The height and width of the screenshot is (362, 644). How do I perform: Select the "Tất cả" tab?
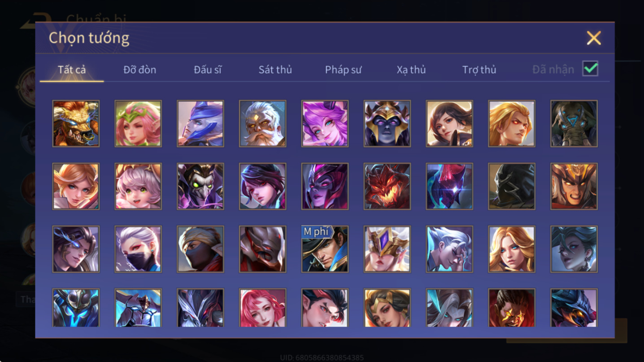[72, 70]
